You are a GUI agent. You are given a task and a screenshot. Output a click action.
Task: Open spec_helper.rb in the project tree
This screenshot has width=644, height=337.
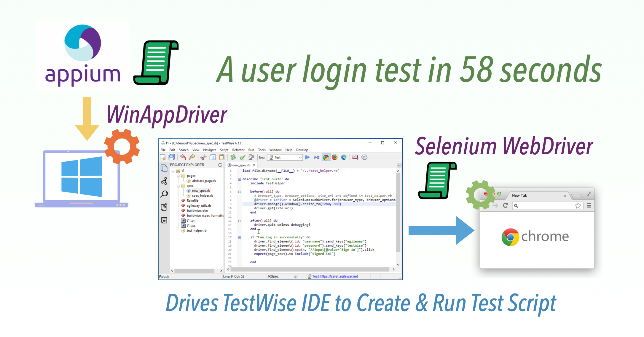pos(202,196)
